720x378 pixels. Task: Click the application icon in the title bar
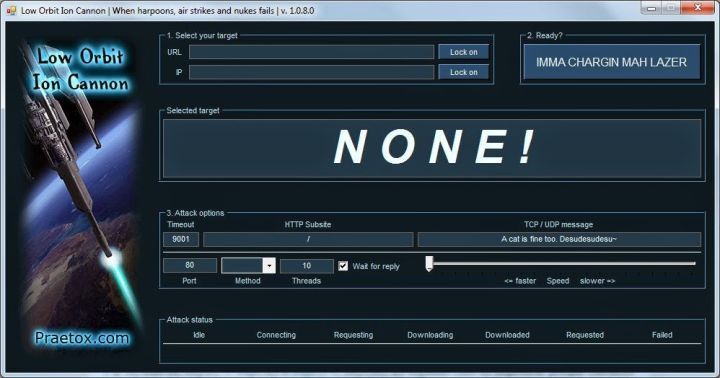tap(11, 10)
